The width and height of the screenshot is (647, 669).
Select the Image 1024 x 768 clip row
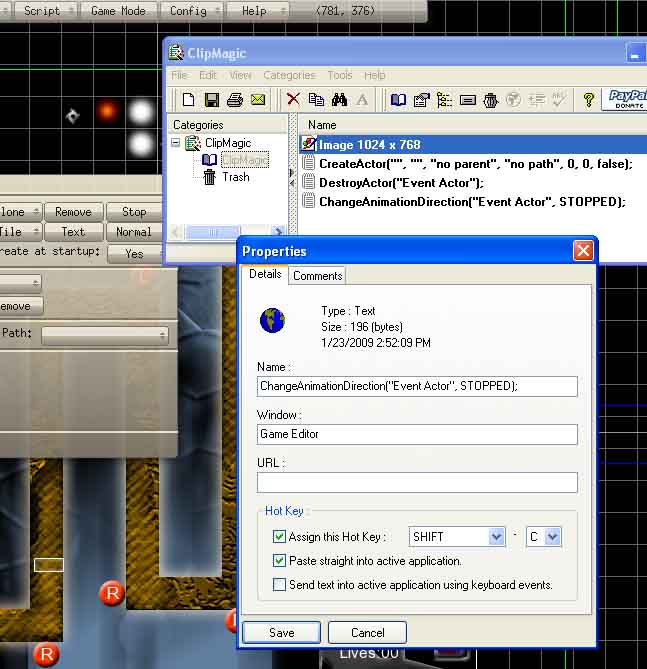point(473,145)
